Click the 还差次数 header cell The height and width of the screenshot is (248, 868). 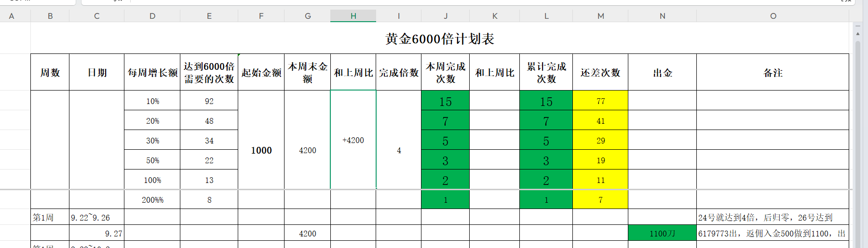[x=600, y=73]
